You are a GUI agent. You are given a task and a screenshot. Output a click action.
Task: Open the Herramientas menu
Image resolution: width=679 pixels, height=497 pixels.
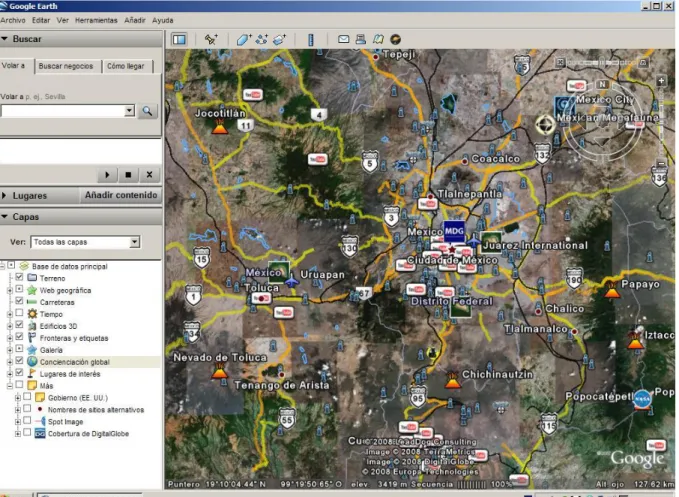pyautogui.click(x=96, y=20)
